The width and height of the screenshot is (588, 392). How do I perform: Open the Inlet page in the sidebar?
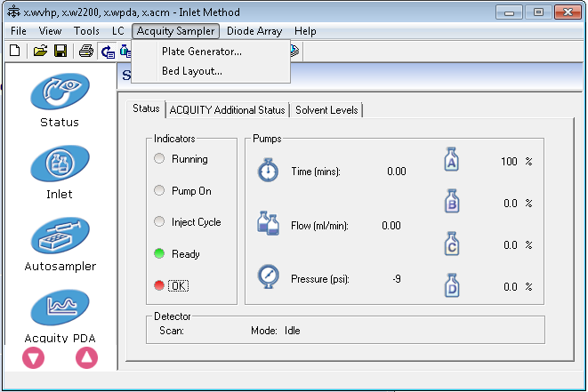pyautogui.click(x=60, y=172)
